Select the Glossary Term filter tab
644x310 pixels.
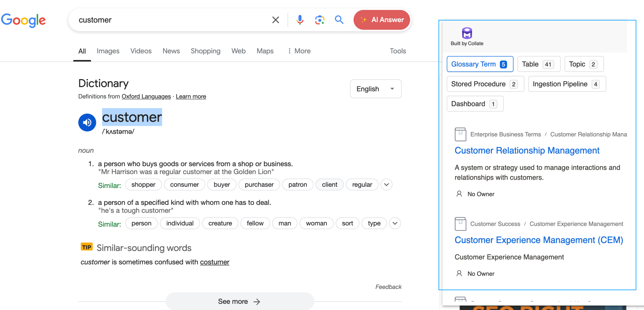(x=480, y=64)
